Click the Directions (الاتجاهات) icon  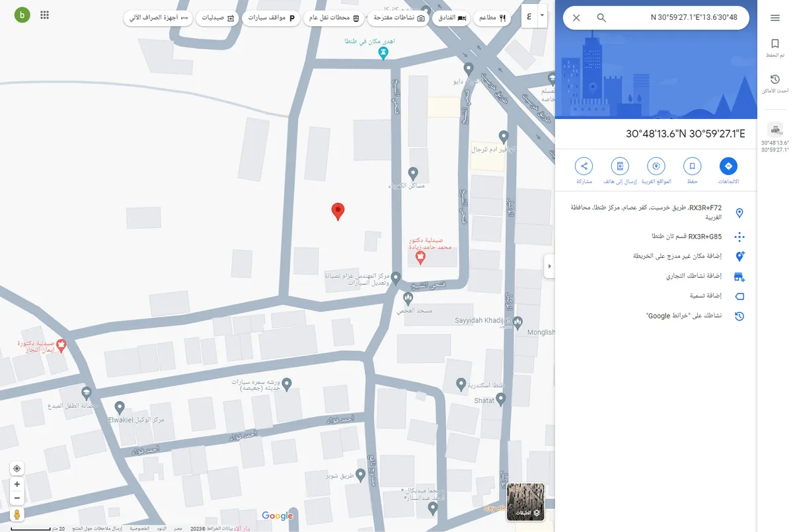coord(728,166)
